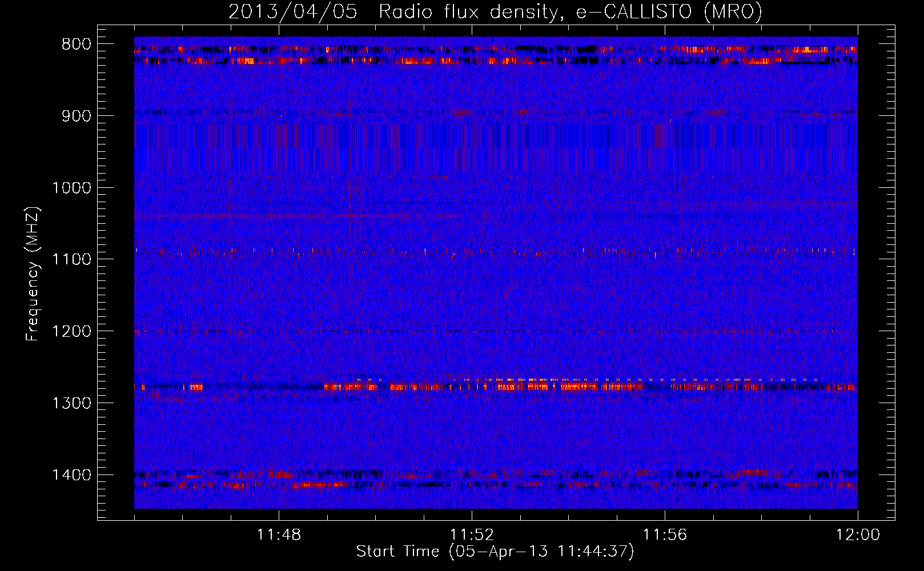Image resolution: width=924 pixels, height=571 pixels.
Task: Select the 1100 frequency axis label
Action: point(71,260)
